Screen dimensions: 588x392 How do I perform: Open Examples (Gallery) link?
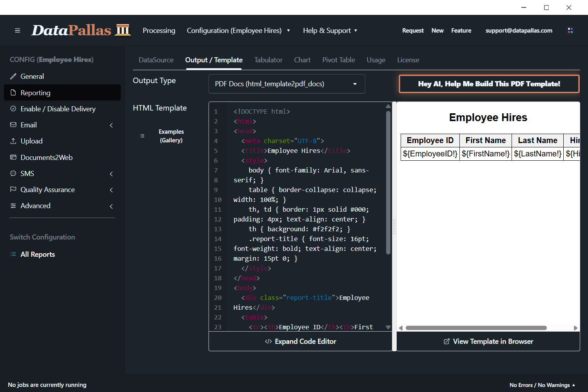click(x=171, y=136)
